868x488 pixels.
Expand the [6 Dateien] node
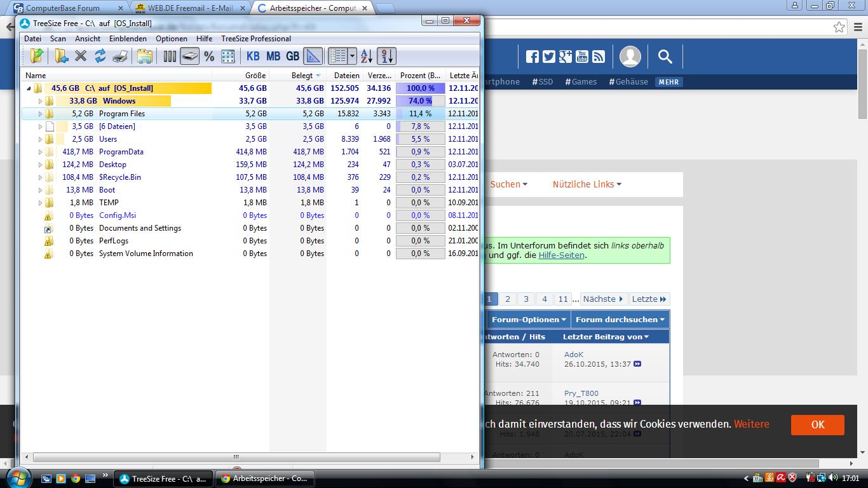pyautogui.click(x=40, y=126)
